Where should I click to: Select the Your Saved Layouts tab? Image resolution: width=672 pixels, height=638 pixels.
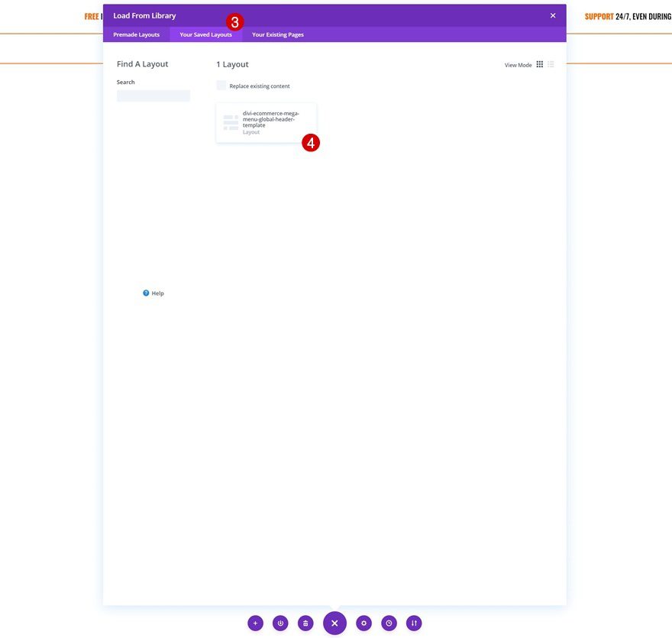(206, 33)
